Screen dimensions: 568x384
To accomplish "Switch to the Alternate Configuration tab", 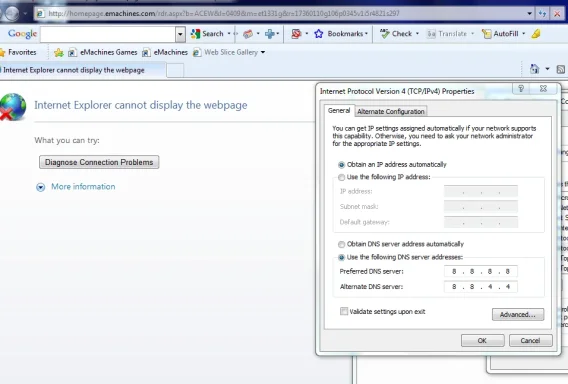I will [390, 112].
